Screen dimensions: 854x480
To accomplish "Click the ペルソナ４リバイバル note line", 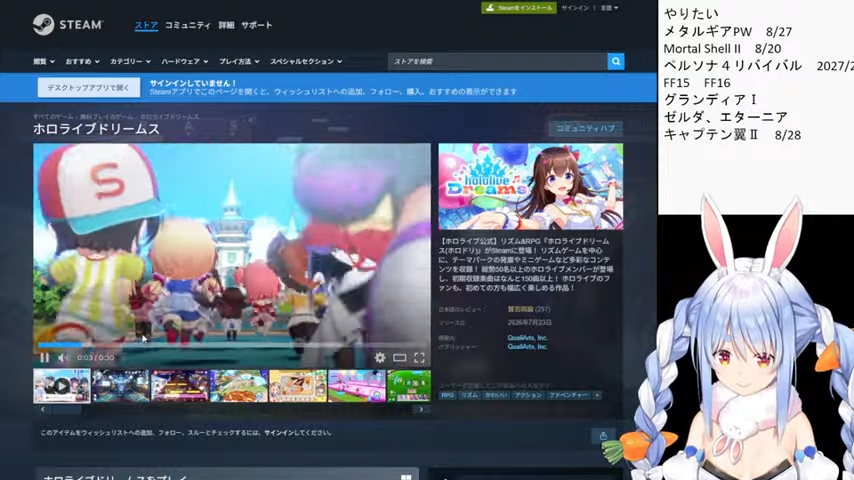I will [x=758, y=66].
